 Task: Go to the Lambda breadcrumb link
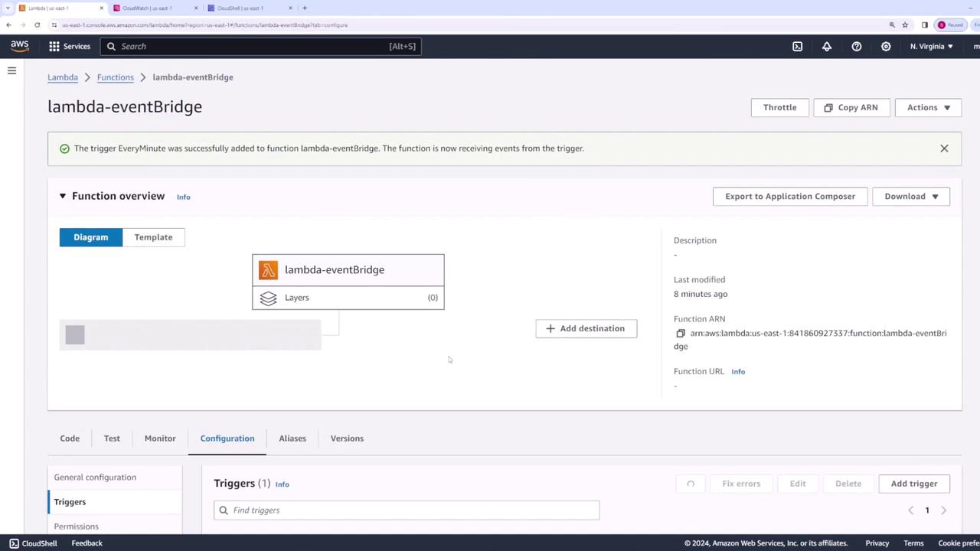pos(63,77)
